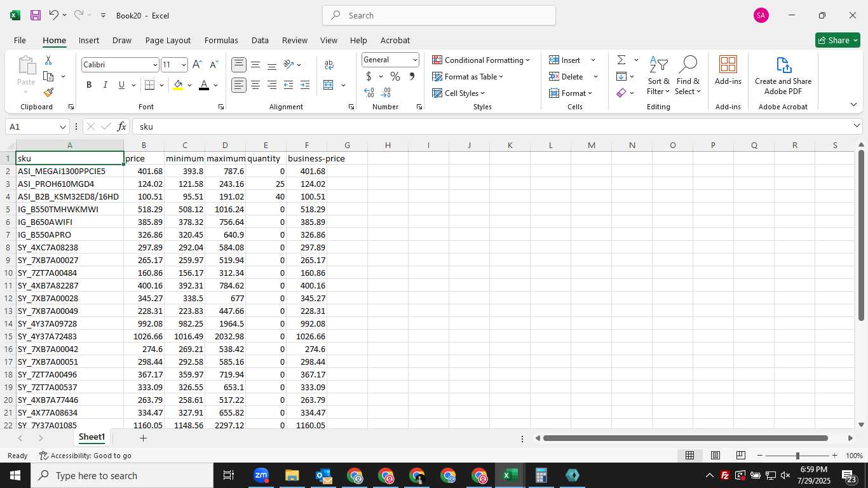
Task: Click Accessibility: Good to go status
Action: (x=85, y=456)
